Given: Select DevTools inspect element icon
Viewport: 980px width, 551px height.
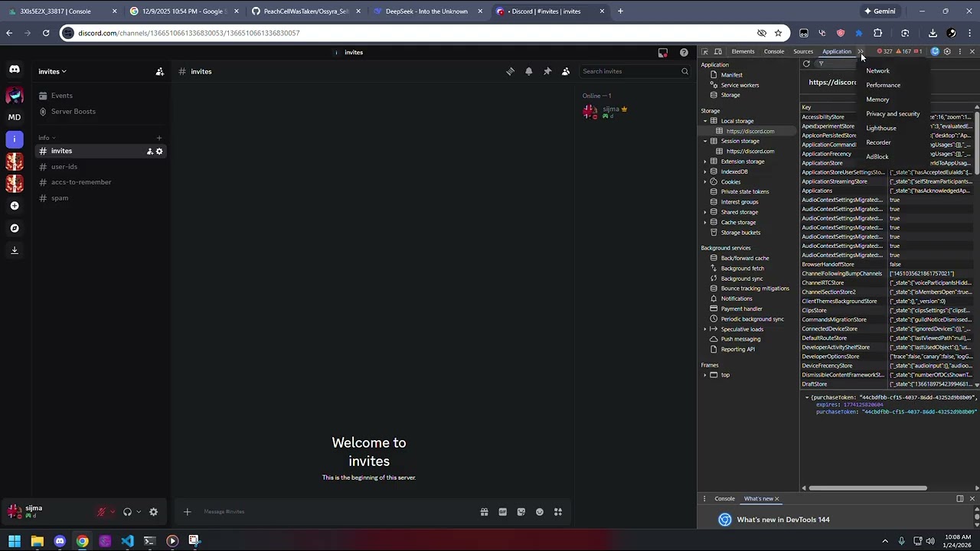Looking at the screenshot, I should point(705,51).
